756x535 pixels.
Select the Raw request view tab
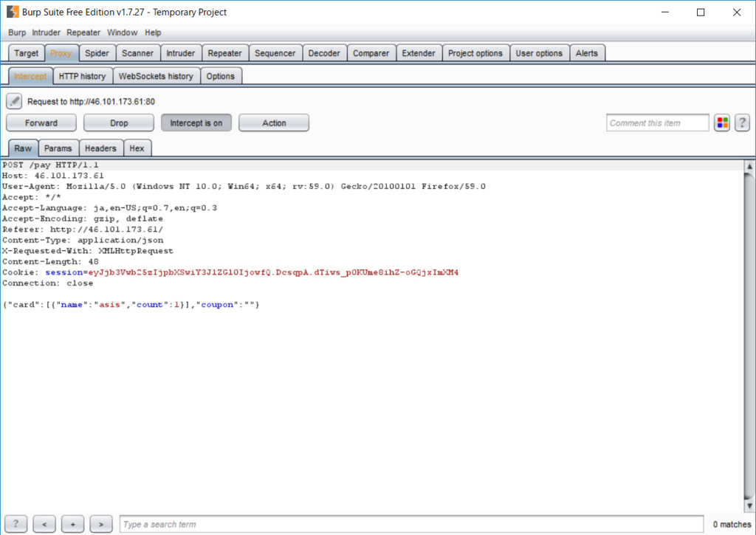pos(23,148)
